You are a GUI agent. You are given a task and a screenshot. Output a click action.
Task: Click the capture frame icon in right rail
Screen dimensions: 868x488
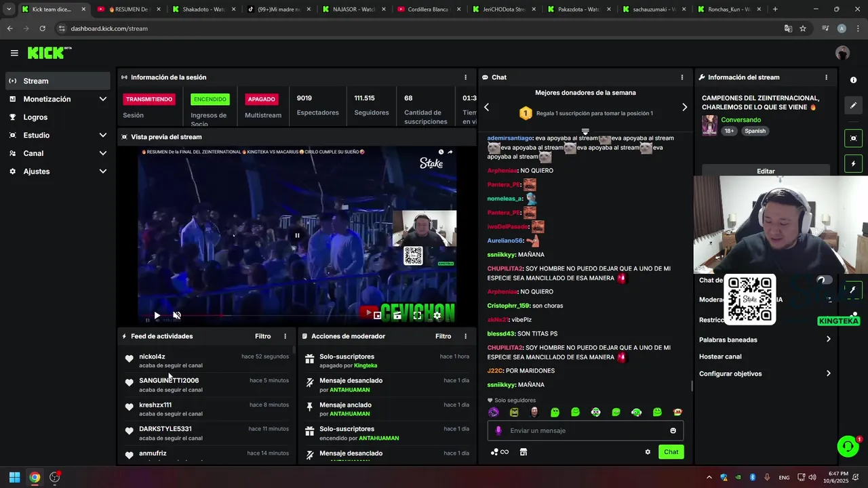tap(853, 138)
